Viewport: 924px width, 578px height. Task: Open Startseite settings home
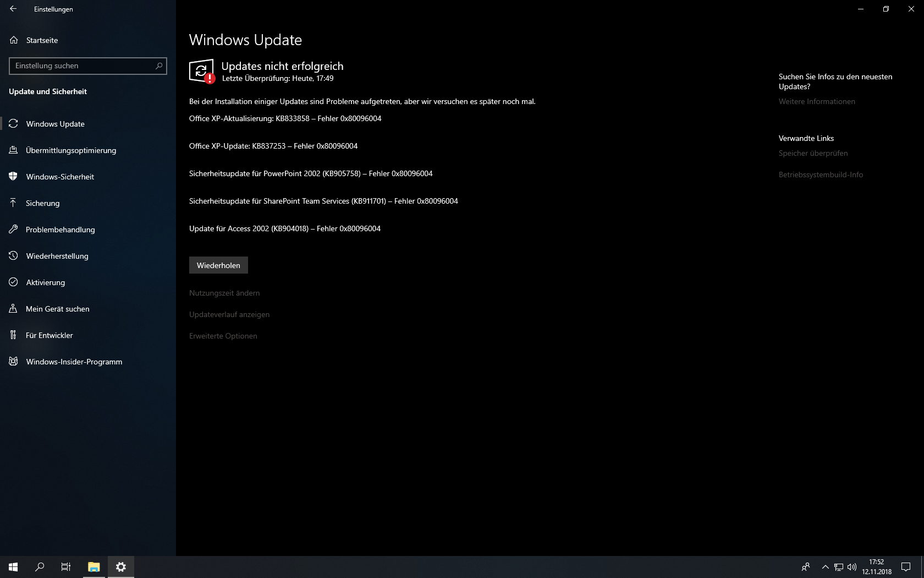point(88,40)
